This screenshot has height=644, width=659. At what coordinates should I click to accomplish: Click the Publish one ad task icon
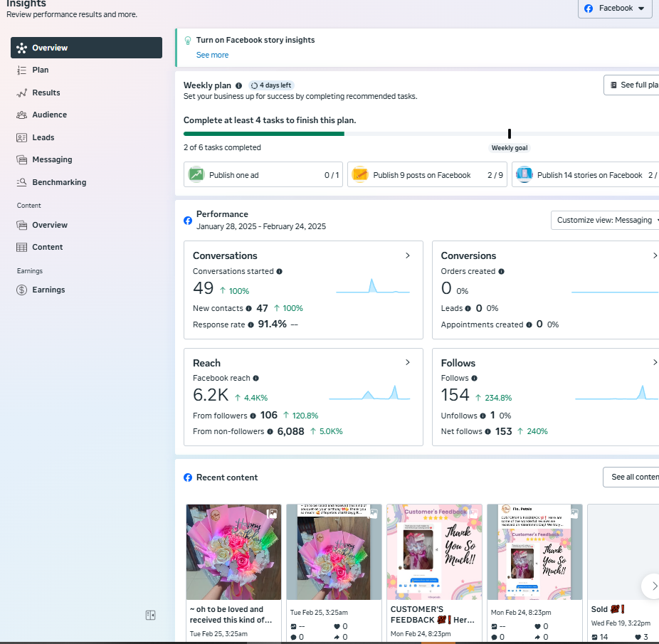(x=196, y=174)
